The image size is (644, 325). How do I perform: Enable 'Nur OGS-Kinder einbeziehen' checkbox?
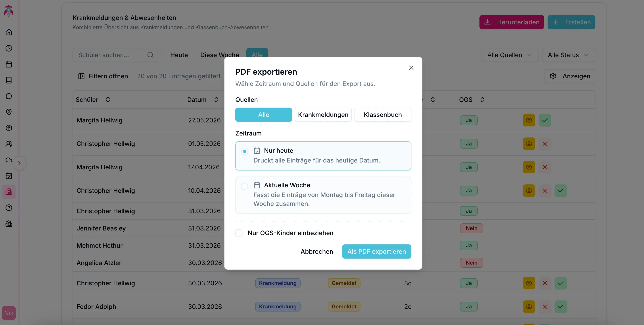[239, 233]
